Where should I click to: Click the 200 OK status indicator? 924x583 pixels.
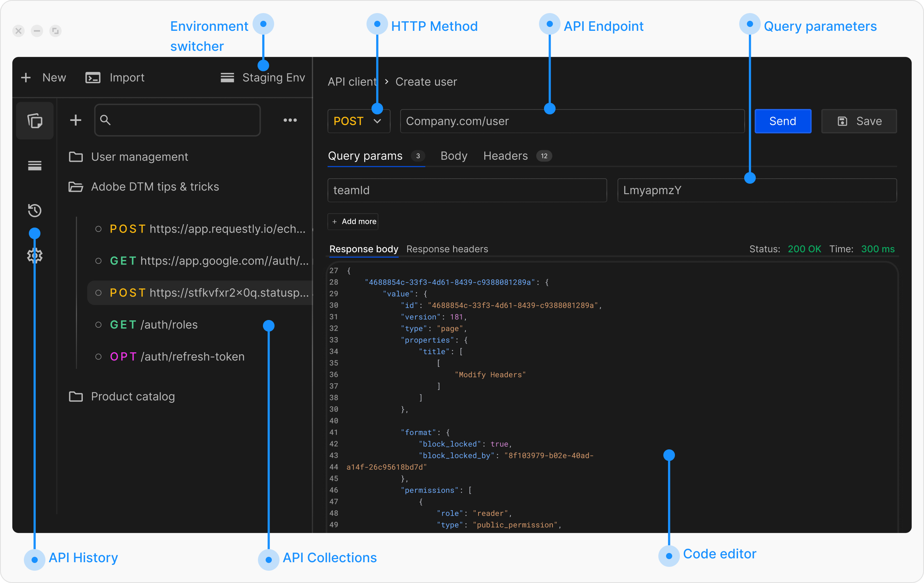tap(804, 249)
